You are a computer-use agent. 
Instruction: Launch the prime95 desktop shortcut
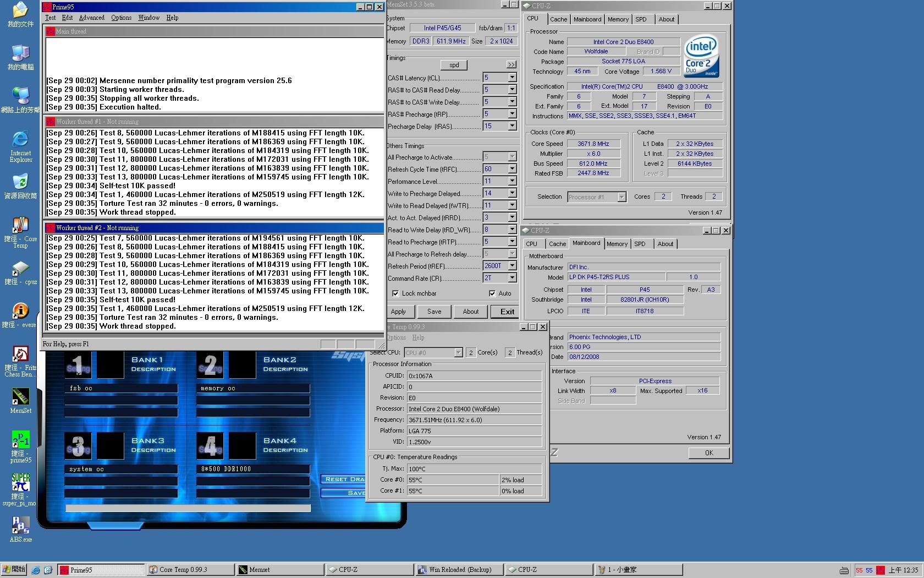(x=20, y=447)
